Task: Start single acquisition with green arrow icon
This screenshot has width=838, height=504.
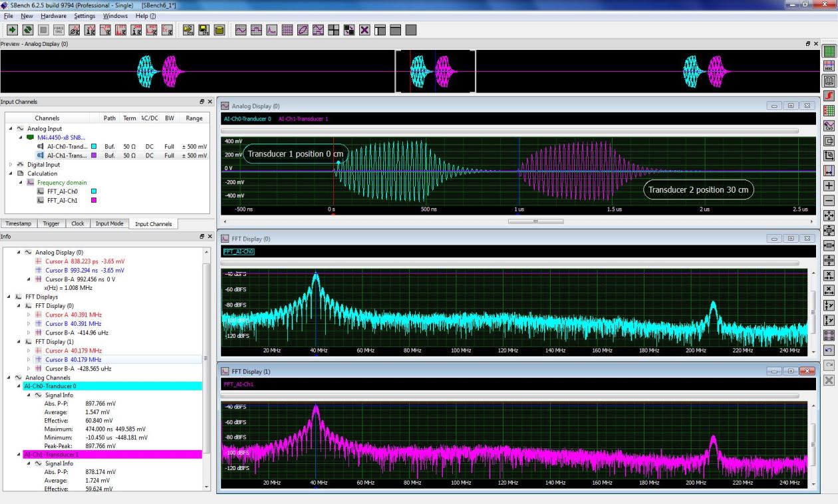Action: pyautogui.click(x=12, y=30)
